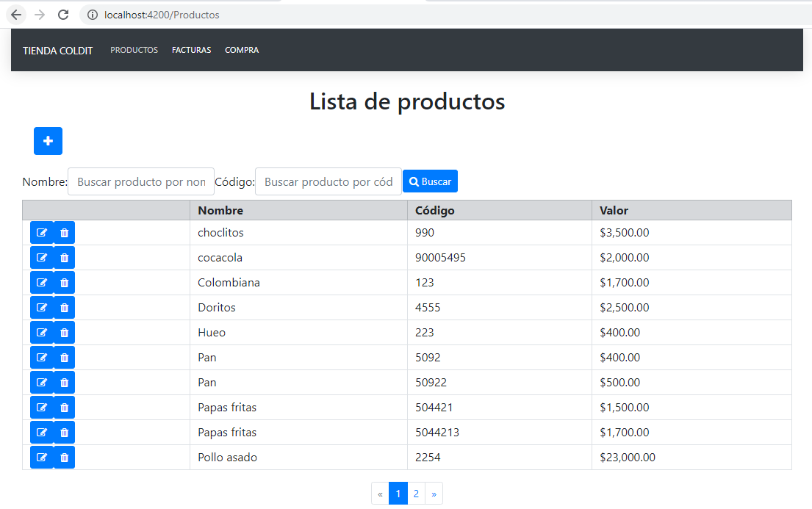Select the code cell 5044213

[500, 433]
